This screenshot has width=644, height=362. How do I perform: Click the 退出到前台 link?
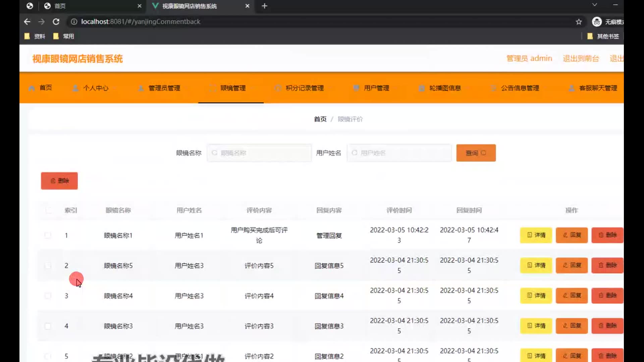[x=581, y=59]
